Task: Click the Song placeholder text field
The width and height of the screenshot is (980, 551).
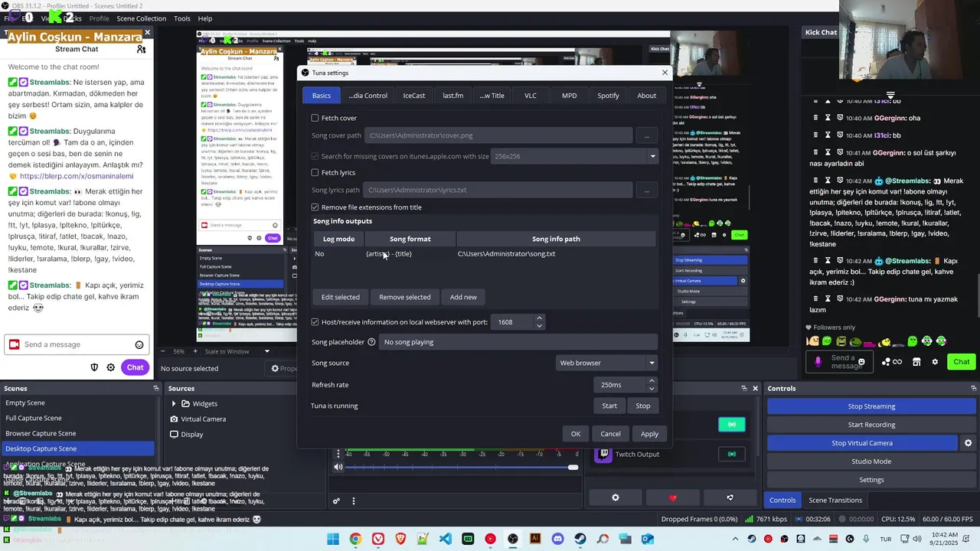Action: click(x=518, y=342)
